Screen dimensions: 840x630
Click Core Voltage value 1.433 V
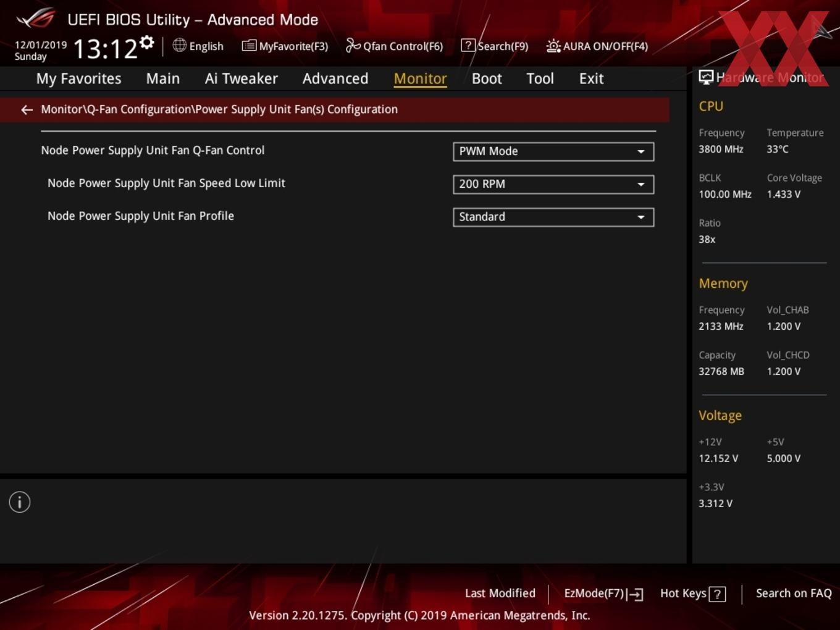coord(784,194)
